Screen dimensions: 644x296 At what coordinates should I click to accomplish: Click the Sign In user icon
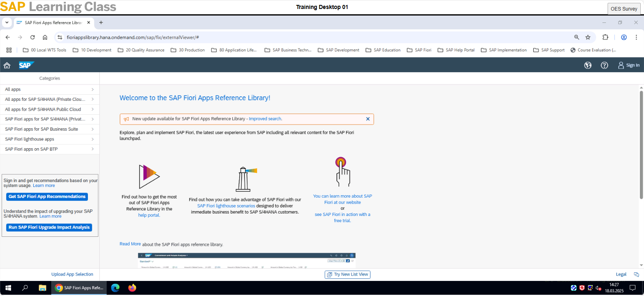pos(621,65)
